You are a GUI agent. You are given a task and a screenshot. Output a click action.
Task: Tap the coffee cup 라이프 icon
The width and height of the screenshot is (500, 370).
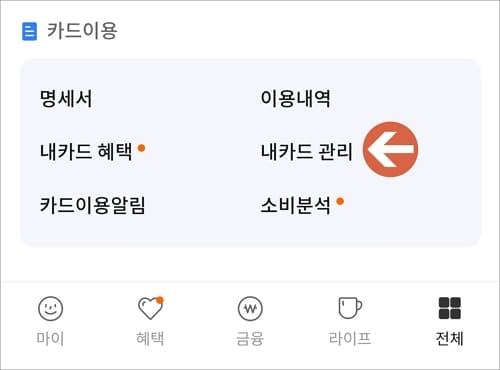tap(350, 308)
